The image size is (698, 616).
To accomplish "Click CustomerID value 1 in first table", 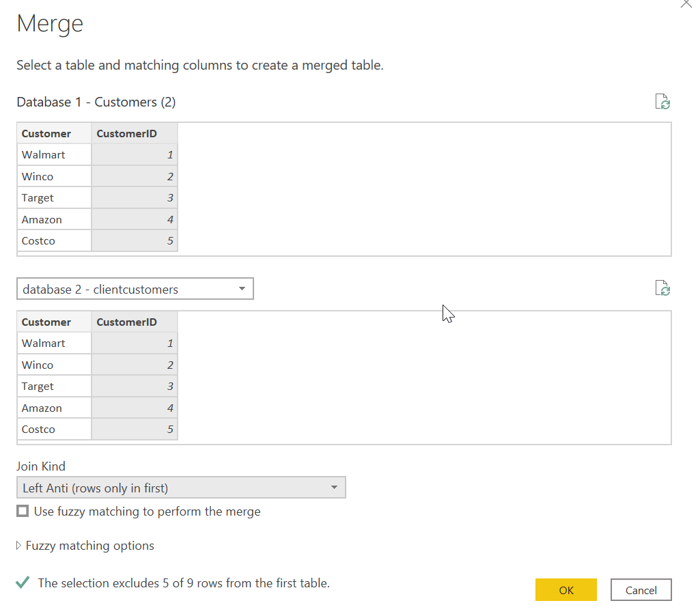I will click(135, 155).
